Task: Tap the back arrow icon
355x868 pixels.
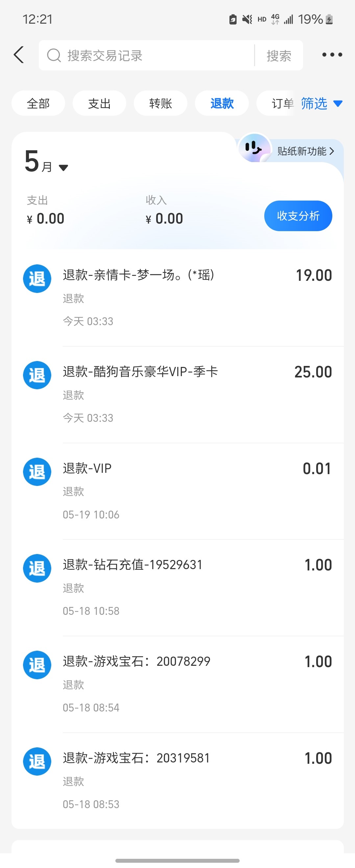Action: pos(19,55)
